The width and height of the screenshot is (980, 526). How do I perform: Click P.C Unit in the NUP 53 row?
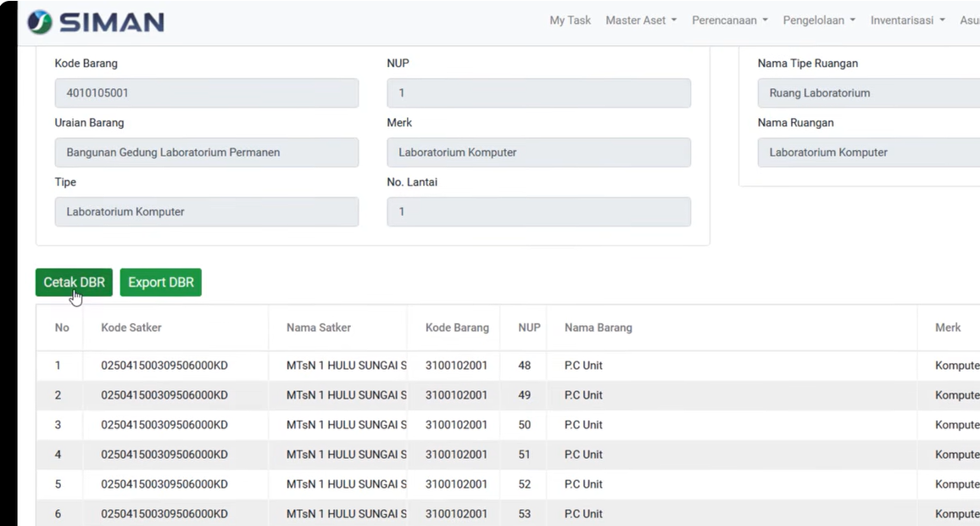point(583,514)
